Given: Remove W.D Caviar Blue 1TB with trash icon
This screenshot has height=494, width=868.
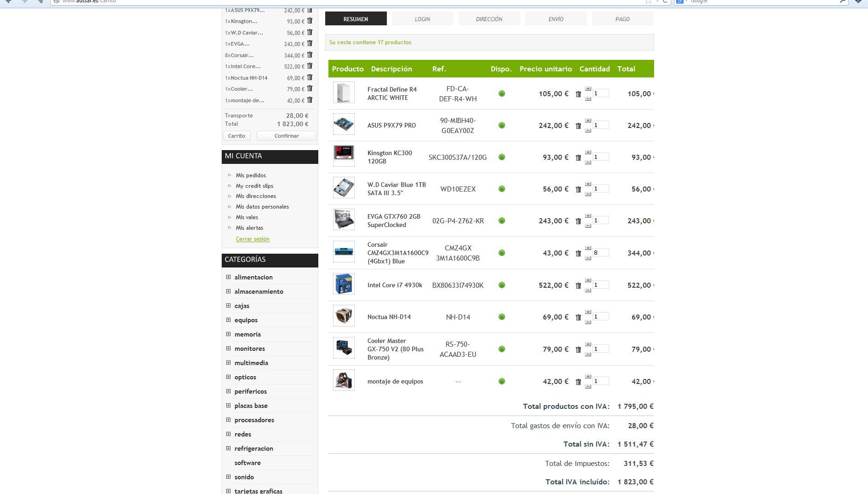Looking at the screenshot, I should tap(578, 189).
